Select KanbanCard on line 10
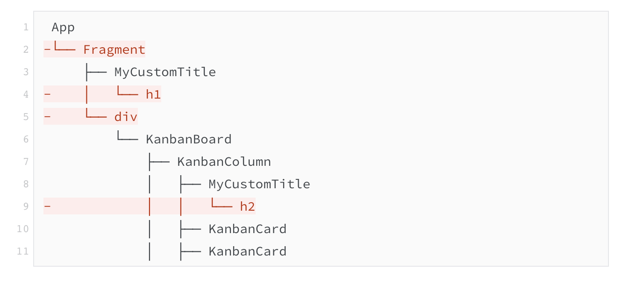The height and width of the screenshot is (284, 644). point(247,229)
